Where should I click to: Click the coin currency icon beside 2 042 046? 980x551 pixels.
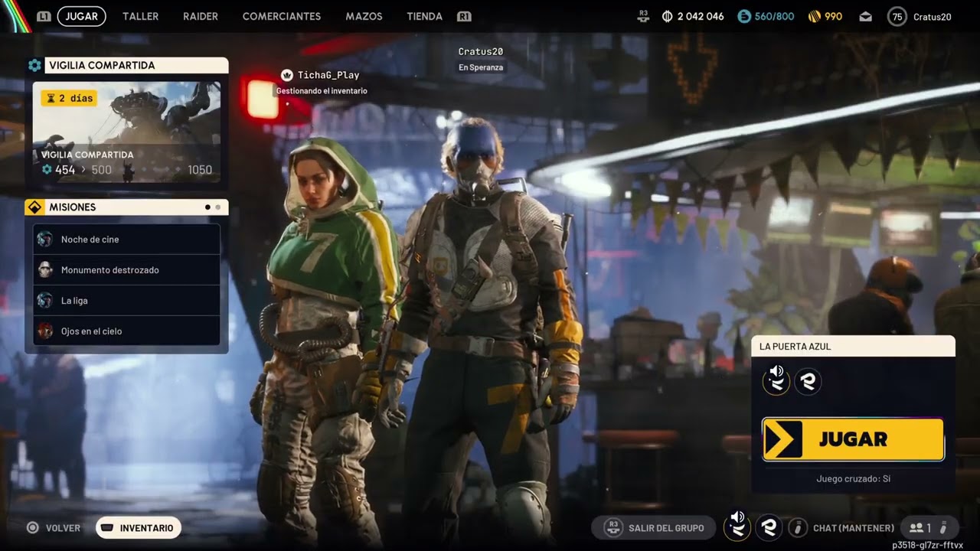coord(667,16)
